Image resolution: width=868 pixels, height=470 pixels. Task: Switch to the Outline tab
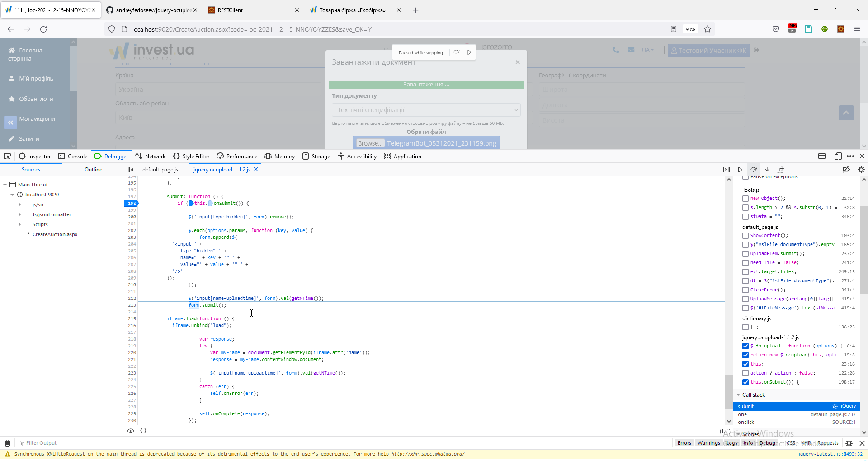[94, 170]
